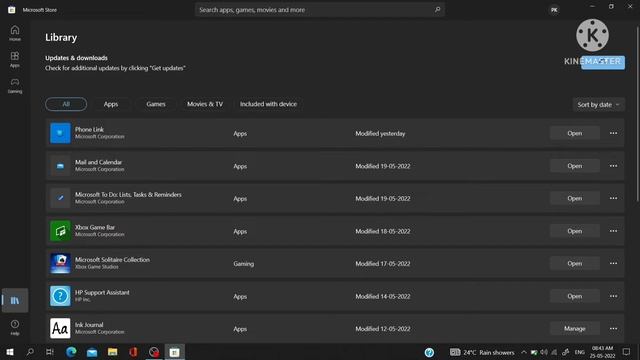Open more options for Ink Journal
The image size is (640, 360).
click(x=613, y=328)
